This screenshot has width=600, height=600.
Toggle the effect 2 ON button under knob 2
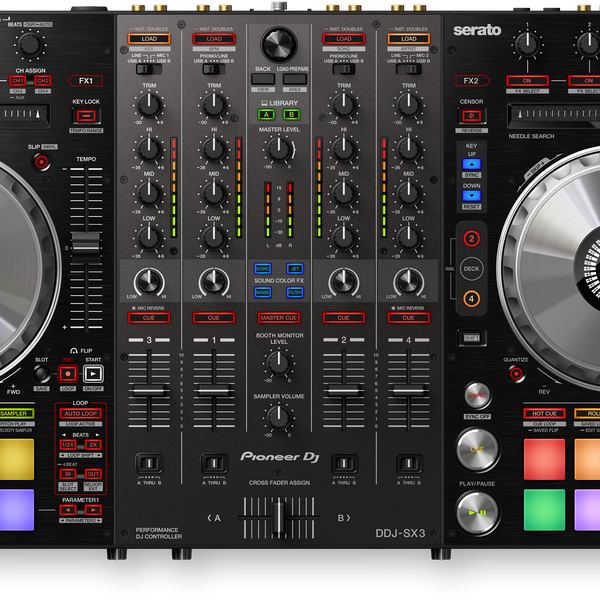584,81
